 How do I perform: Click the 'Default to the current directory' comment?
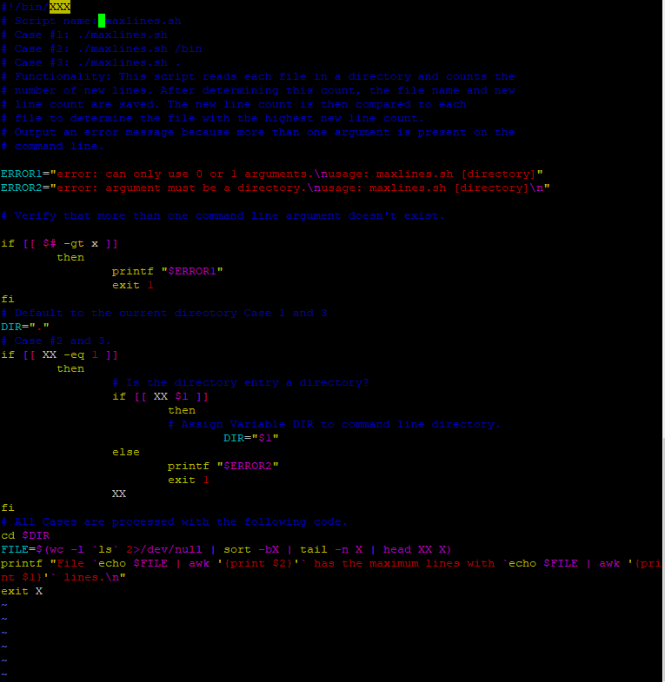coord(164,313)
